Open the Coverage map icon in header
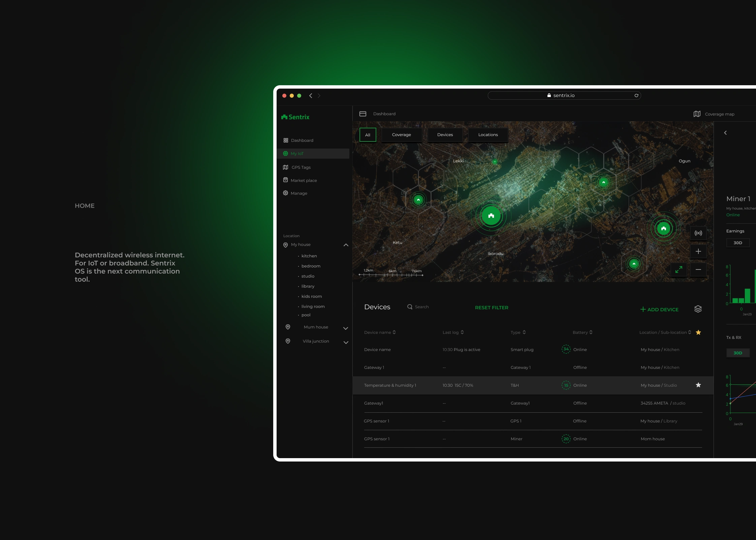This screenshot has width=756, height=540. [x=697, y=114]
